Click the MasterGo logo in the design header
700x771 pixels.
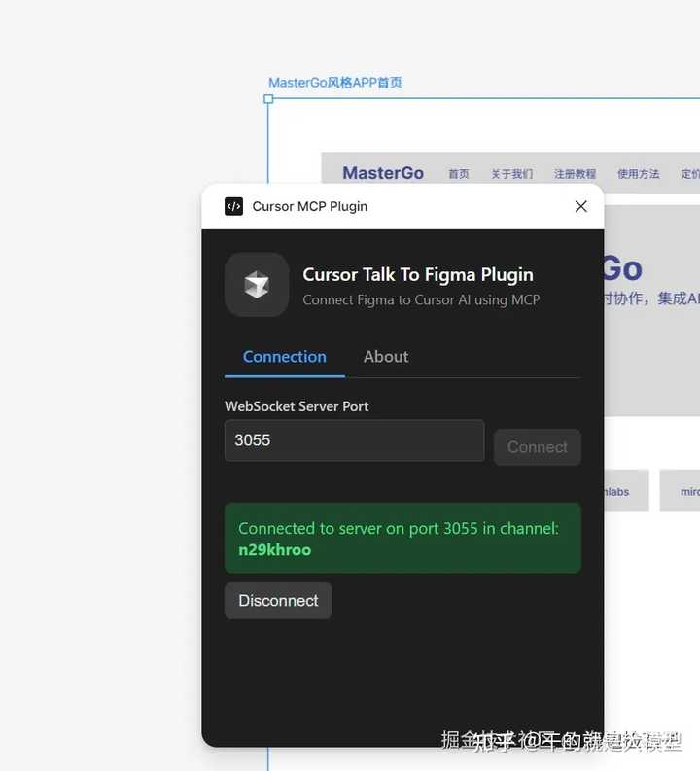pyautogui.click(x=383, y=173)
